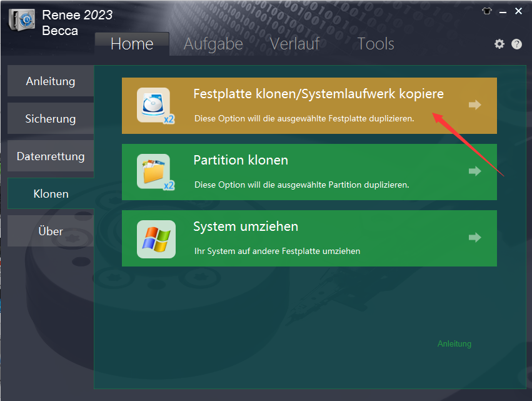Choose Festplatte klonen/Systemlaufwerk kopiere option
Viewport: 532px width, 401px height.
(309, 106)
